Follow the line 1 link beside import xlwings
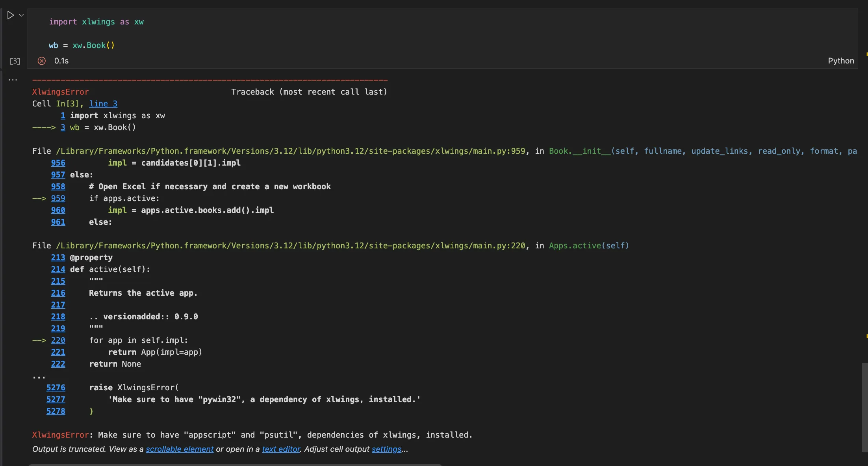This screenshot has width=868, height=466. coord(63,116)
